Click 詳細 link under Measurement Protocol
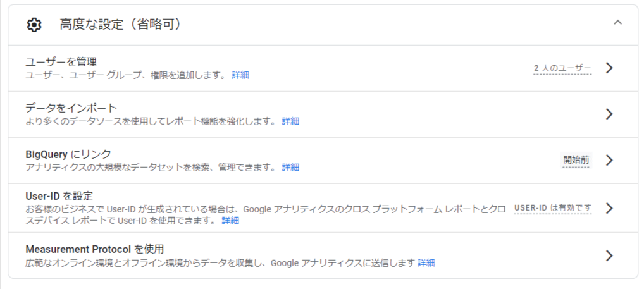644x289 pixels. click(x=426, y=262)
